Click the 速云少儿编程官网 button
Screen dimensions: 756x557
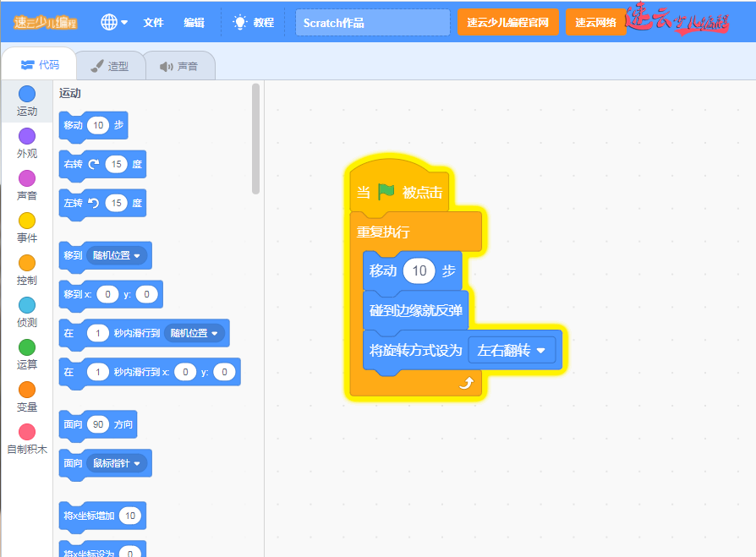point(508,23)
